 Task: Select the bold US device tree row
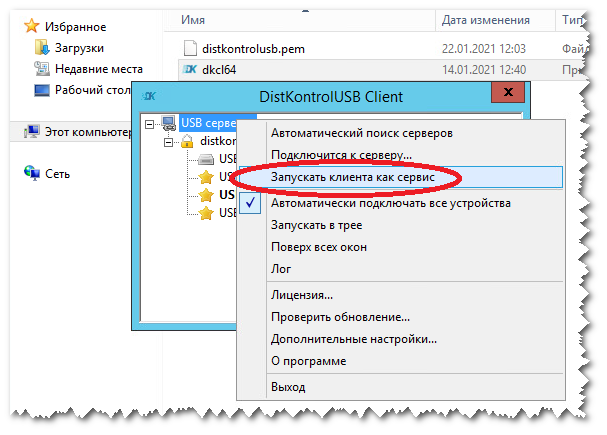click(226, 195)
